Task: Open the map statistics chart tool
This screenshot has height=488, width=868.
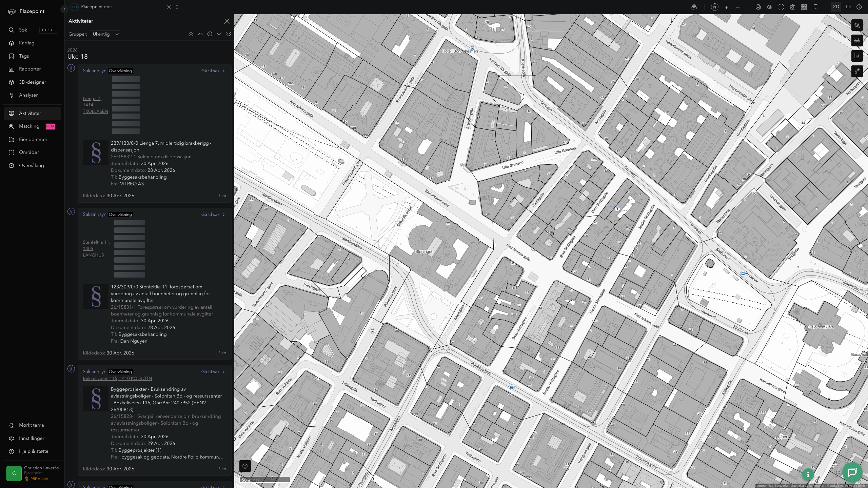Action: [x=857, y=56]
